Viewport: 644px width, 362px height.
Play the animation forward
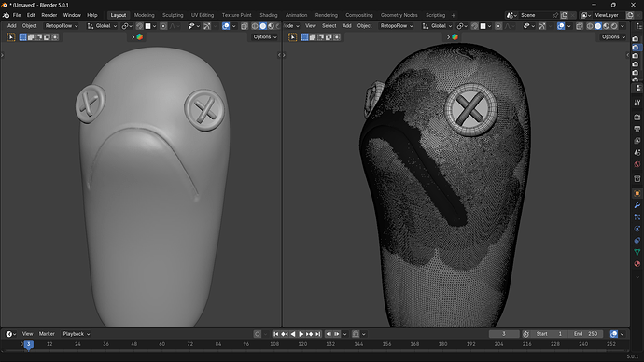(x=301, y=334)
